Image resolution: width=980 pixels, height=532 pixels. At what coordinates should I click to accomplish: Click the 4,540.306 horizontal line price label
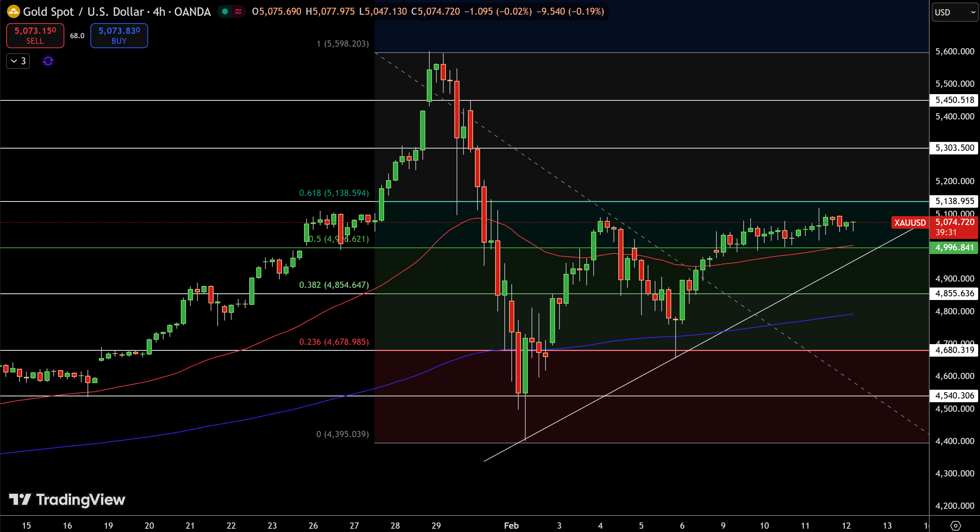[x=954, y=395]
